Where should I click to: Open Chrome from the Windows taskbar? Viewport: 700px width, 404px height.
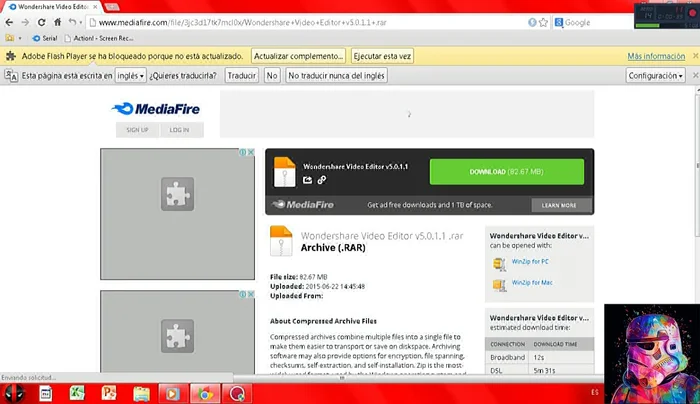[204, 393]
